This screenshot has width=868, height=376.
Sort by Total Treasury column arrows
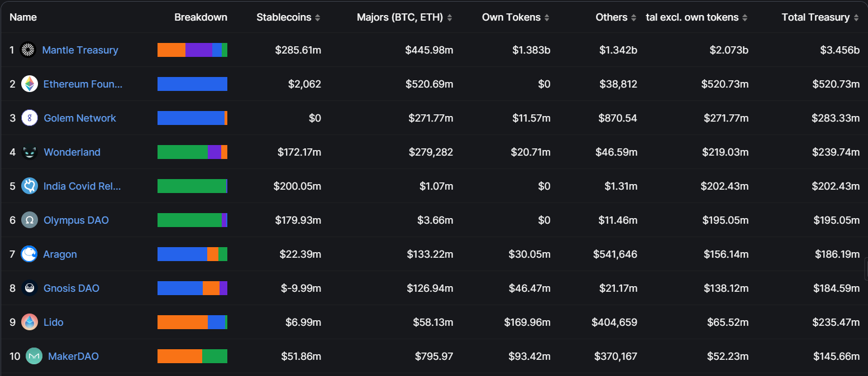click(x=856, y=18)
